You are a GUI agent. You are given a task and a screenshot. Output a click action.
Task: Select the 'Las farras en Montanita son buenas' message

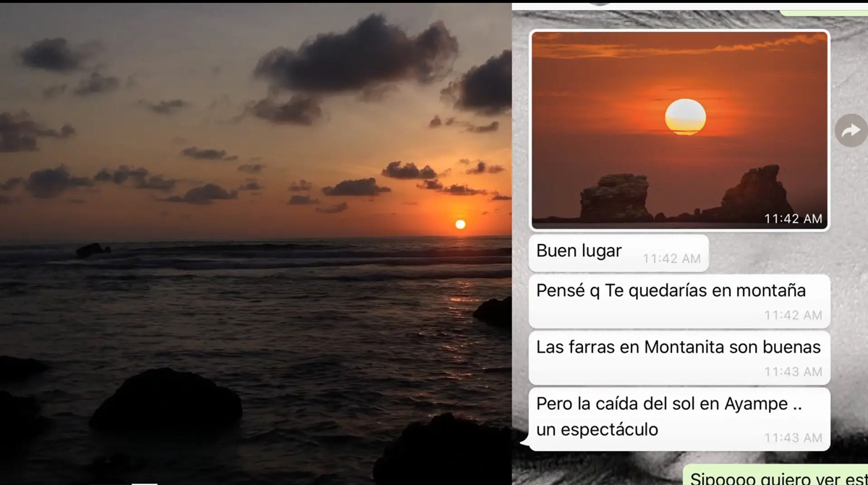pyautogui.click(x=678, y=347)
